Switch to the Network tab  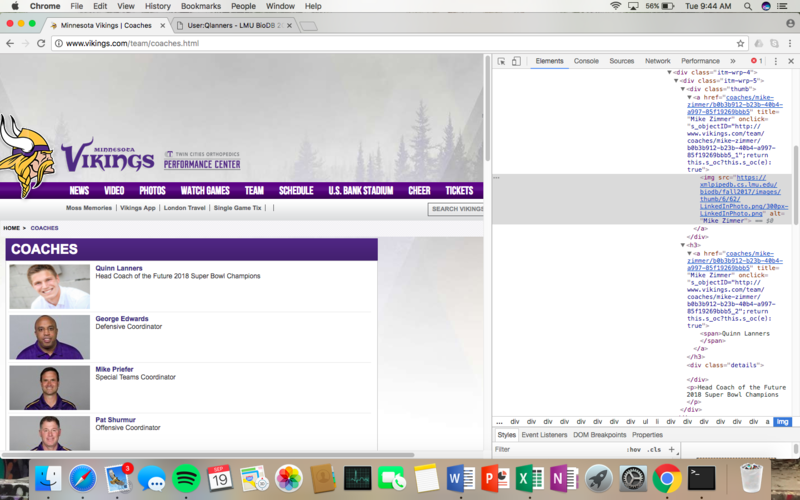pyautogui.click(x=657, y=61)
